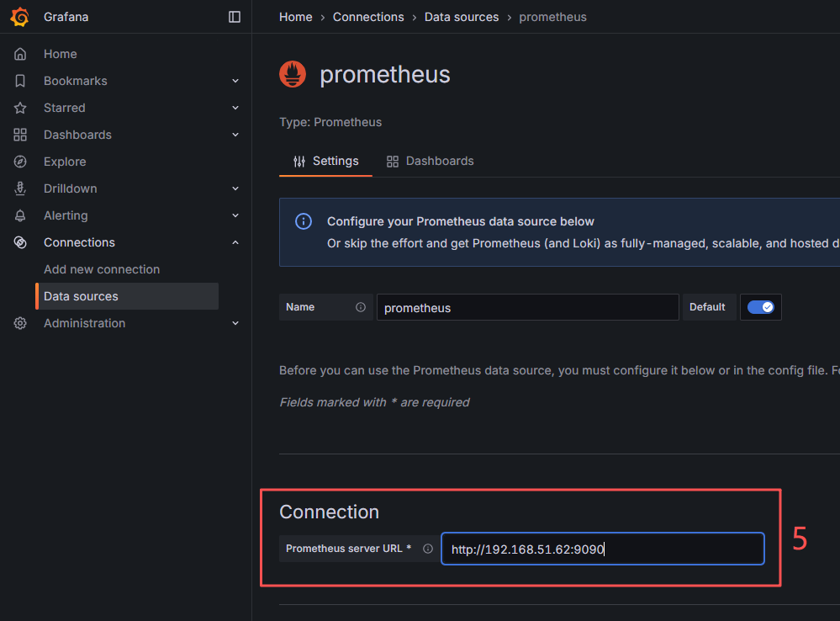Screen dimensions: 840x621
Task: Open the Settings tab
Action: [x=325, y=161]
